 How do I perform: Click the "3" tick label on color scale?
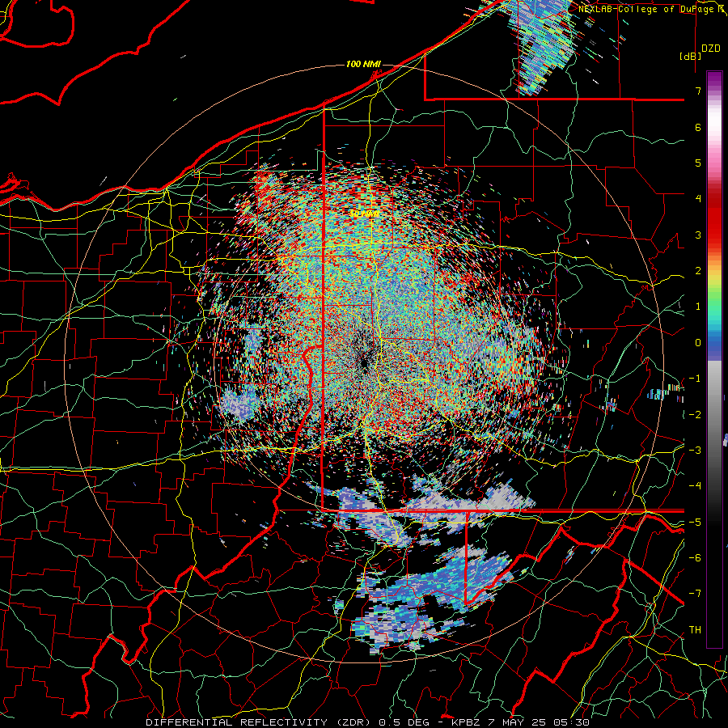698,235
